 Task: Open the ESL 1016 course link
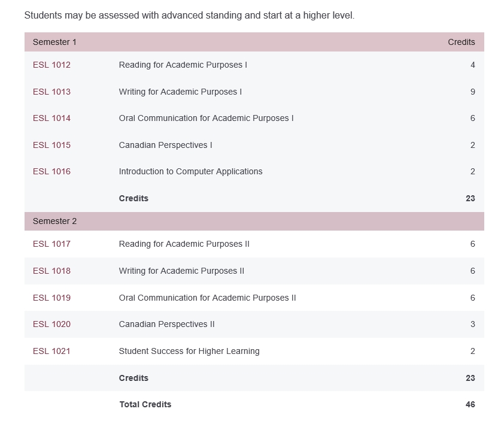point(51,171)
